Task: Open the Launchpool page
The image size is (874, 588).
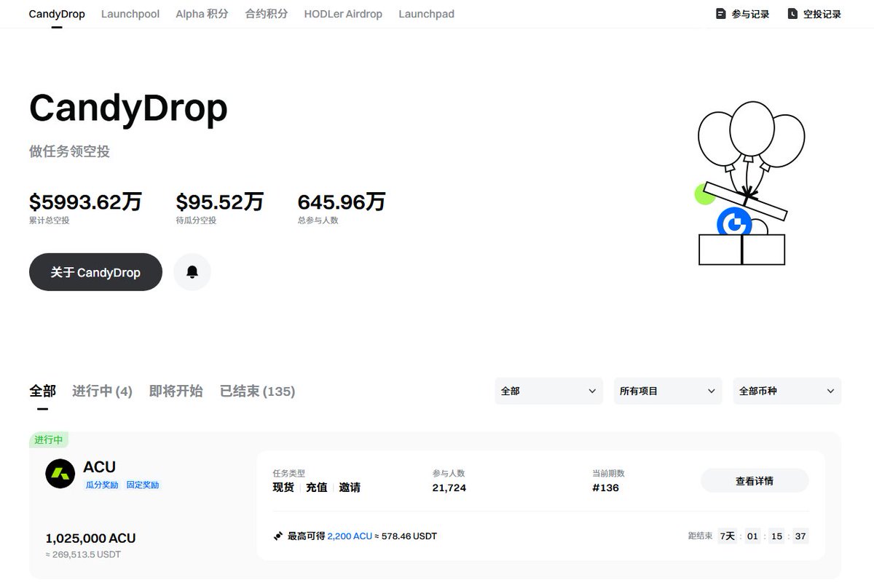Action: tap(130, 13)
